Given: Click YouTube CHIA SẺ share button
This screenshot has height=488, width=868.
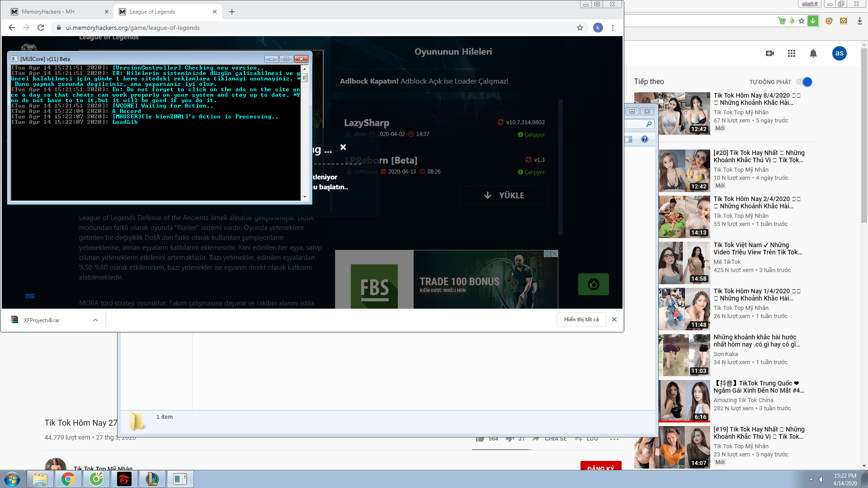Looking at the screenshot, I should [550, 439].
